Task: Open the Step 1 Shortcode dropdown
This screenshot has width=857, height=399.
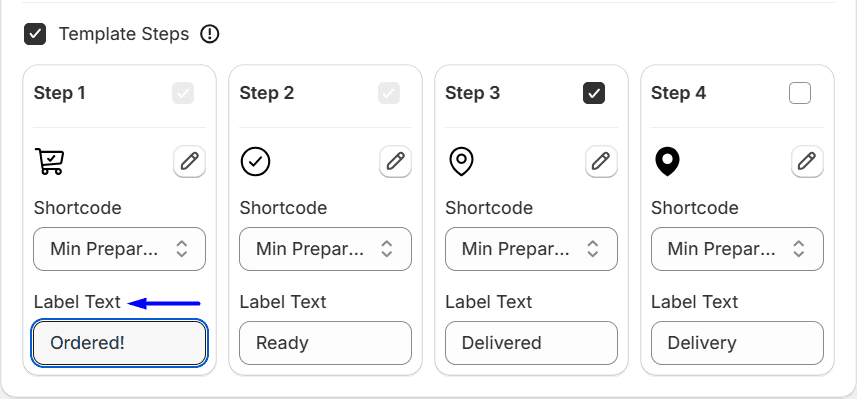Action: point(119,249)
